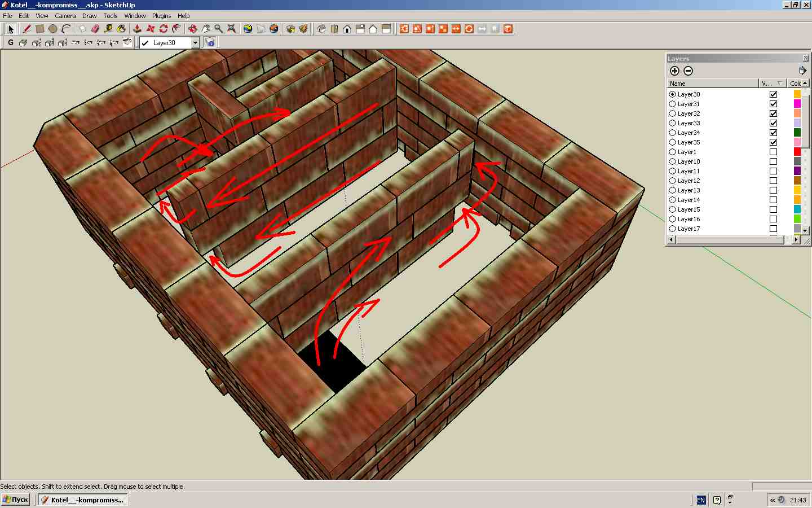Viewport: 812px width, 508px height.
Task: Select the Orbit camera tool
Action: pyautogui.click(x=193, y=29)
